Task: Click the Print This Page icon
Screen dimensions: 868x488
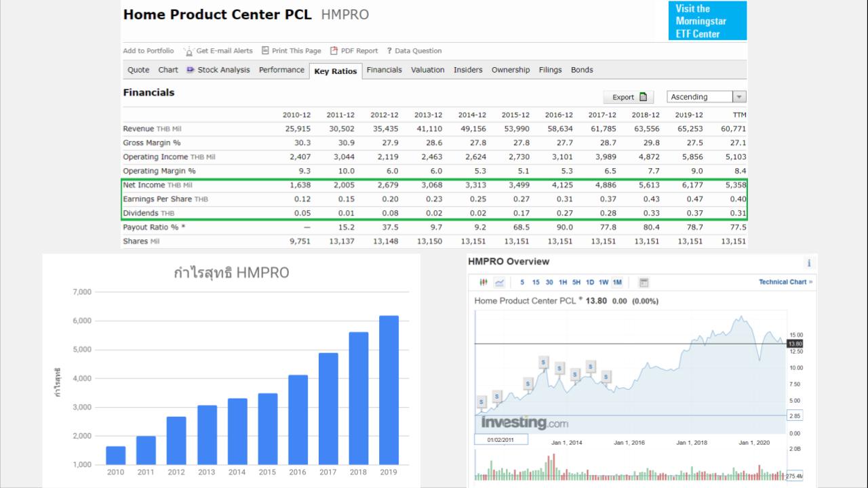Action: pos(265,50)
